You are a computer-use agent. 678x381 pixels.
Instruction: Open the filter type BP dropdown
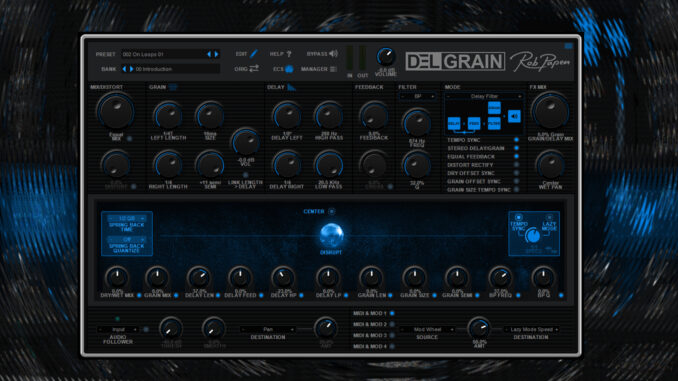[x=417, y=96]
